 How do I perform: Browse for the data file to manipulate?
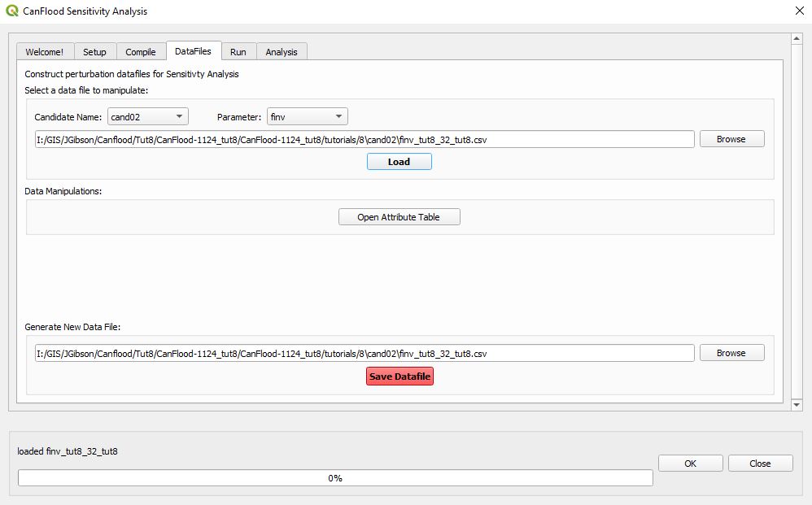point(731,139)
